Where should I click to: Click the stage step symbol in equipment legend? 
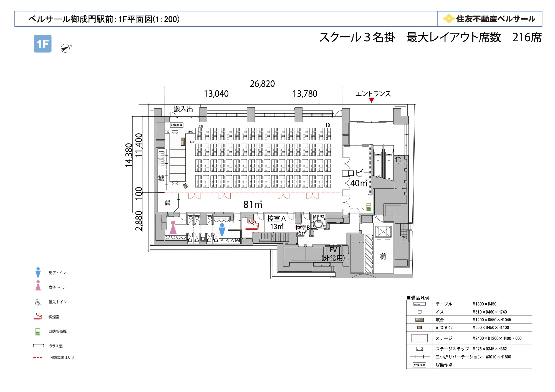420,349
